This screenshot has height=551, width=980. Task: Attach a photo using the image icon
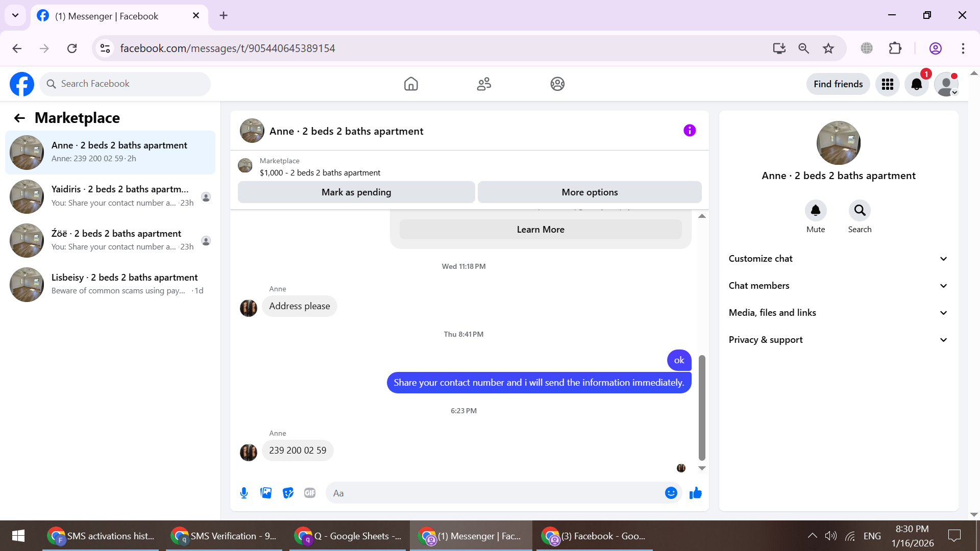coord(266,493)
